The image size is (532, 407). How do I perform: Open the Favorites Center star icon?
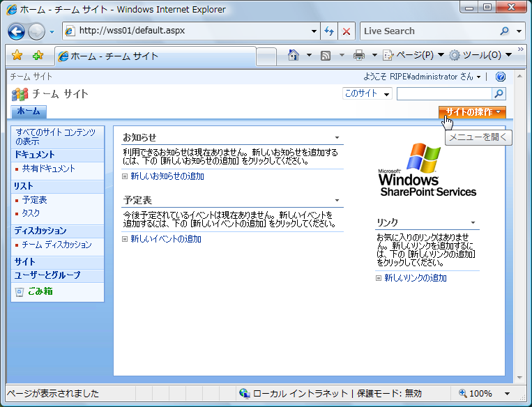(x=17, y=55)
